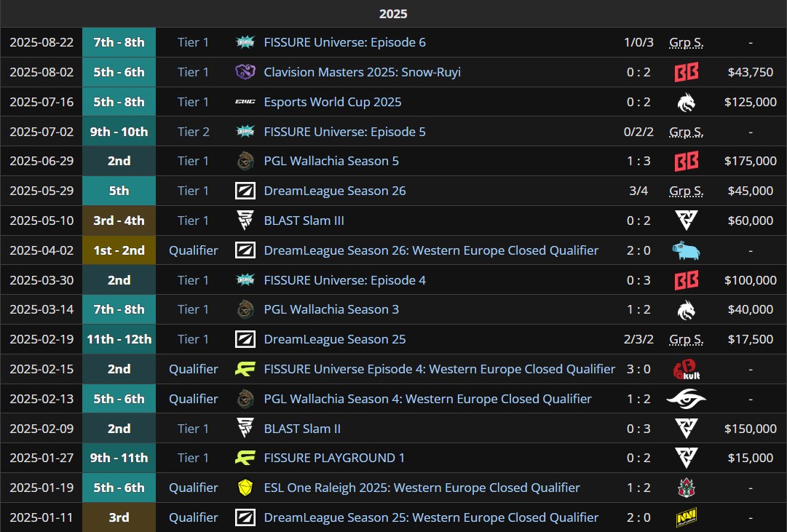The height and width of the screenshot is (532, 787).
Task: Click blue capybara logo in DreamLeague 26 qualifier row
Action: pos(686,250)
